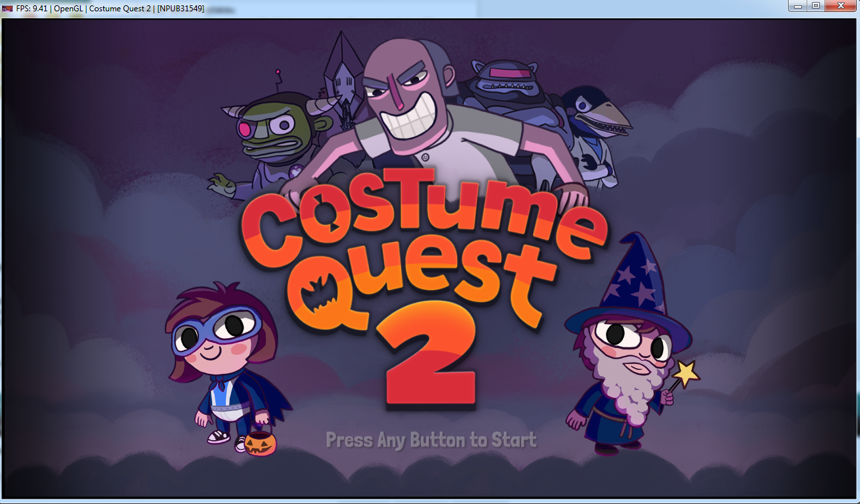Close the Costume Quest 2 window

click(x=841, y=6)
